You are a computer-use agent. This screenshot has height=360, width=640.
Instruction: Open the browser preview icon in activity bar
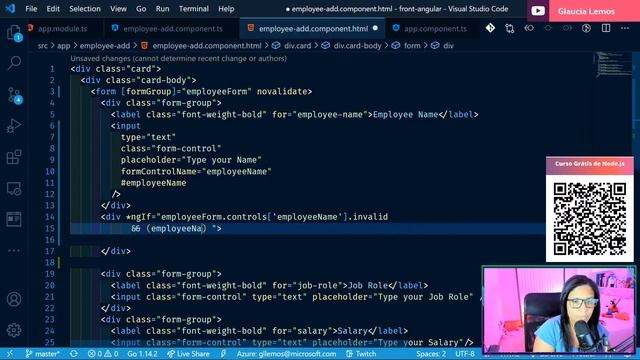tap(14, 219)
